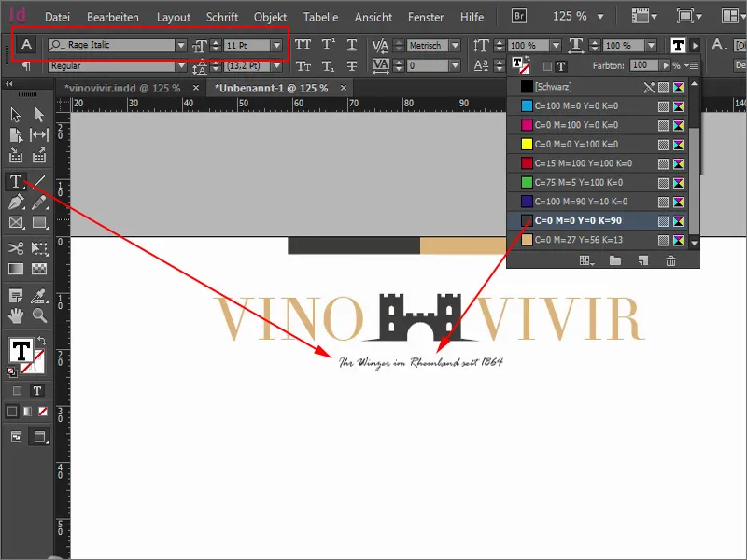
Task: Select the Scissors tool
Action: point(16,248)
